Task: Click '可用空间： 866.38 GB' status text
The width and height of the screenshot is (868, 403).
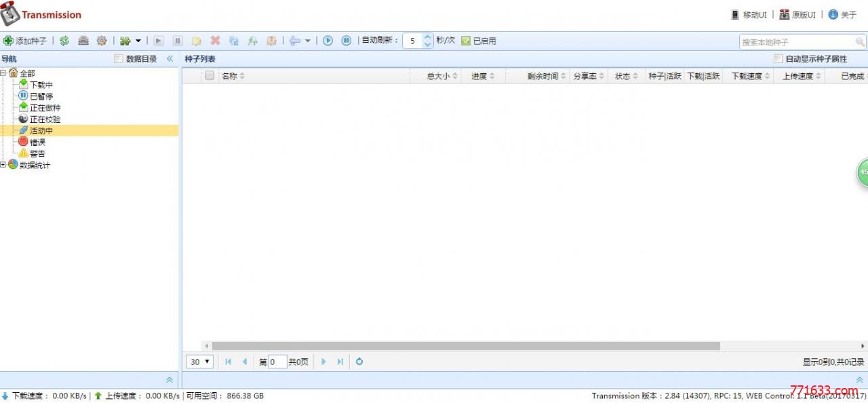Action: [x=225, y=396]
